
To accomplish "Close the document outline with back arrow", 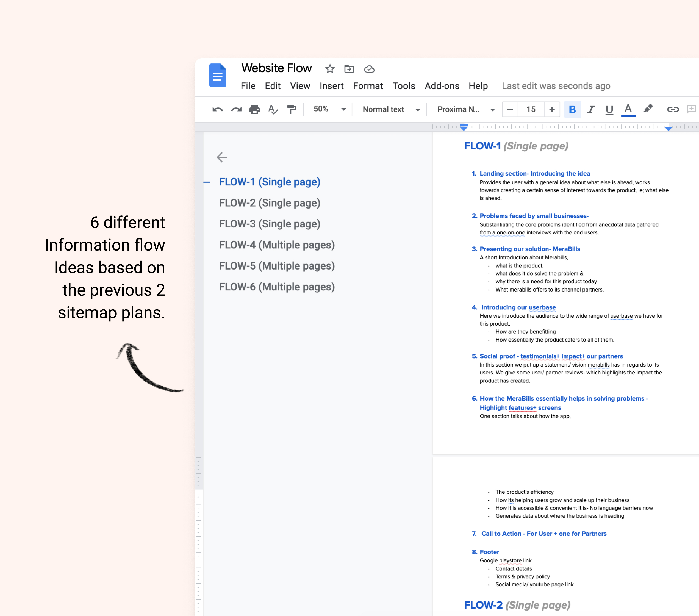I will coord(222,157).
